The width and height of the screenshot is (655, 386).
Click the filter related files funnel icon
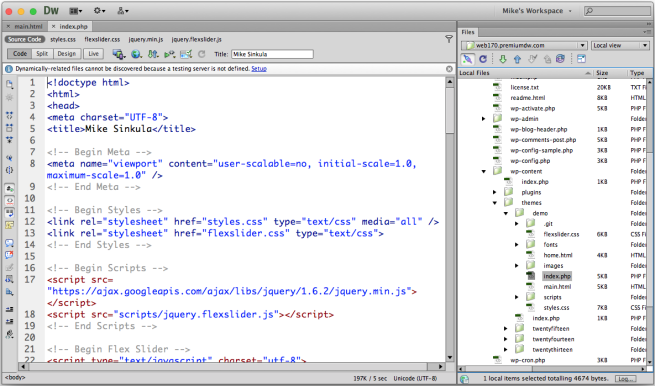coord(449,39)
